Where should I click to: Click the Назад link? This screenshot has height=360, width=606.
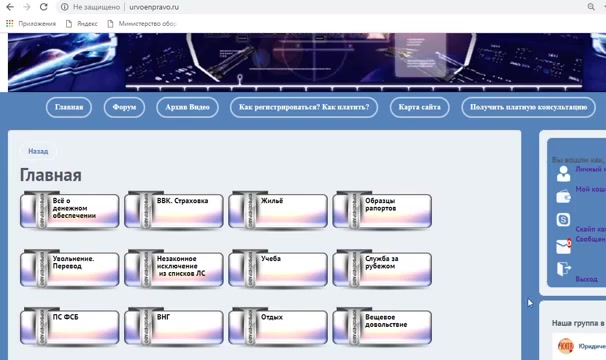38,151
